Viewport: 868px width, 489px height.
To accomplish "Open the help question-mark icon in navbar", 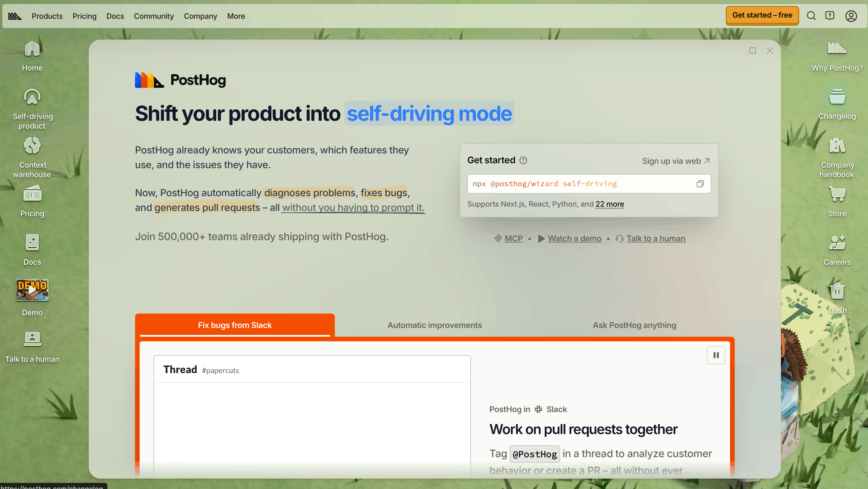I will point(830,16).
